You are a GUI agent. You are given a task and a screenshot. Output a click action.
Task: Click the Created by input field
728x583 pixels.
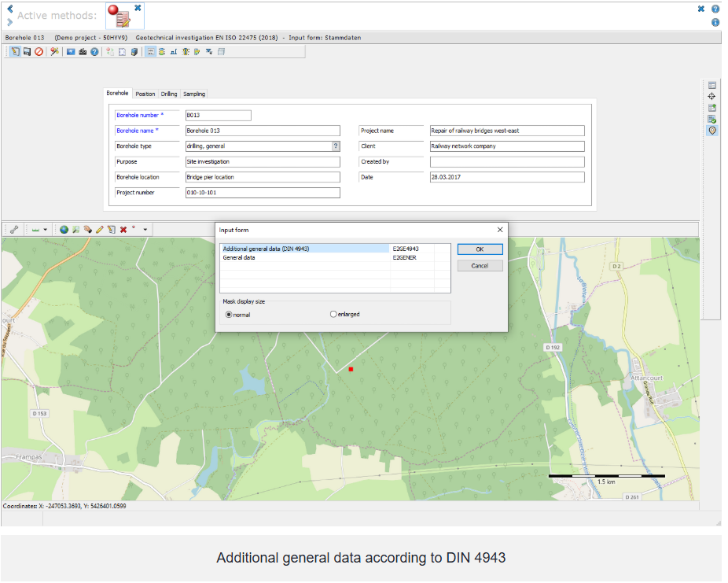pos(506,162)
